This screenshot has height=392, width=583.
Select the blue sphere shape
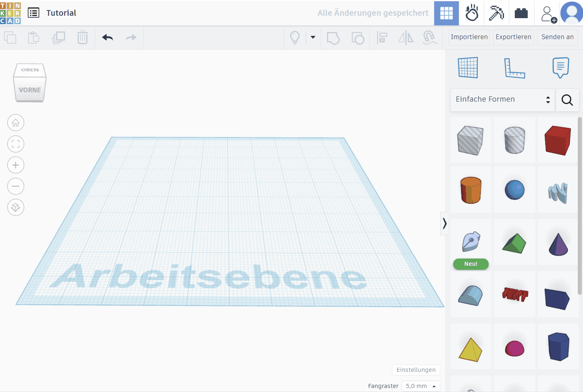tap(514, 190)
